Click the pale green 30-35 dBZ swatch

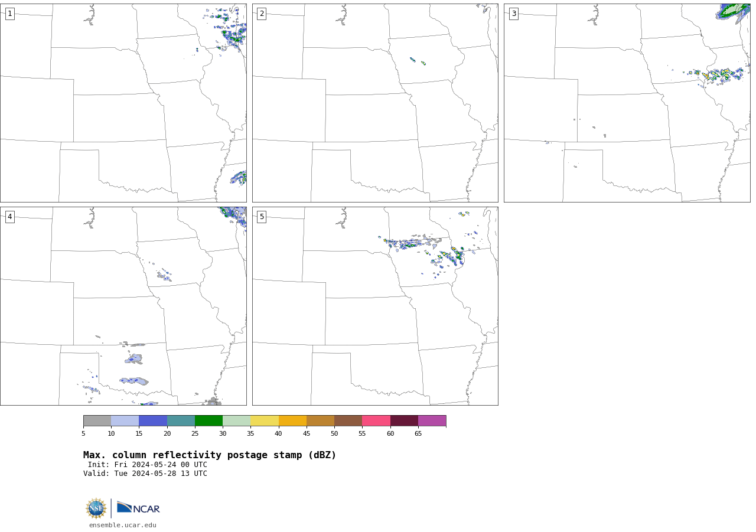click(237, 421)
